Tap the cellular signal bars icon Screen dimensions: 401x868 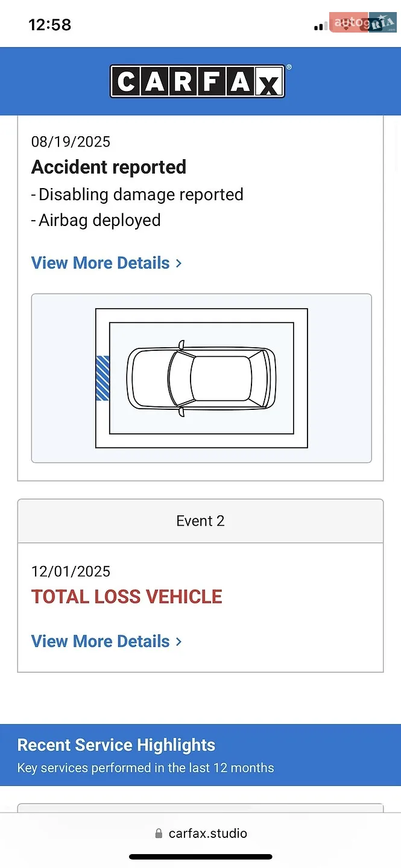321,25
